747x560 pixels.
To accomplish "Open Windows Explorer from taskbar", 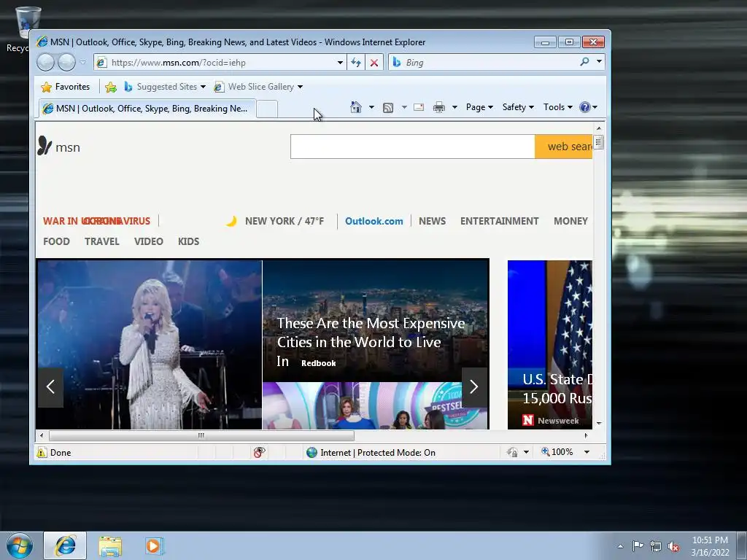I will tap(110, 545).
